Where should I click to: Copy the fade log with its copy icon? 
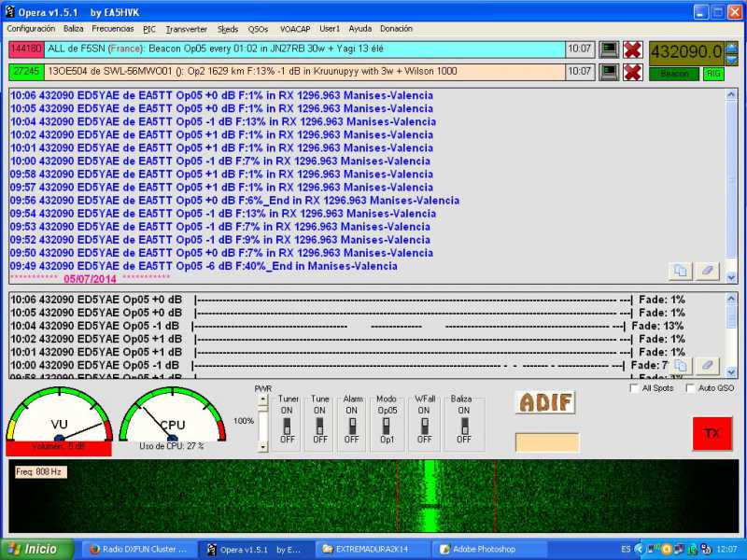(x=681, y=366)
